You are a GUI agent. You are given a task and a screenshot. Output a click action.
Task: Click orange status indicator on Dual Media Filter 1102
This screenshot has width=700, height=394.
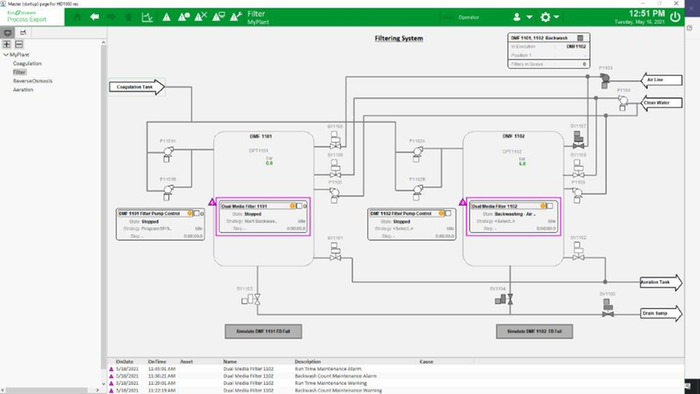point(543,206)
